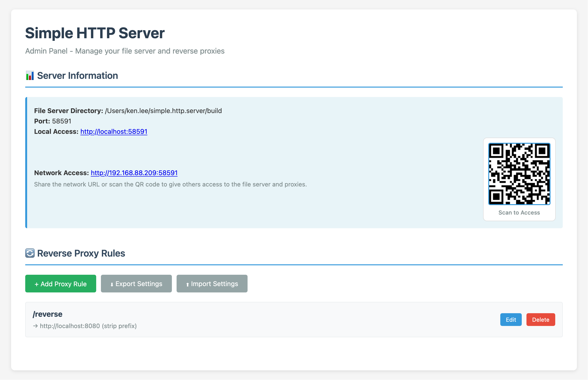Open the Local Access localhost link

[x=113, y=131]
